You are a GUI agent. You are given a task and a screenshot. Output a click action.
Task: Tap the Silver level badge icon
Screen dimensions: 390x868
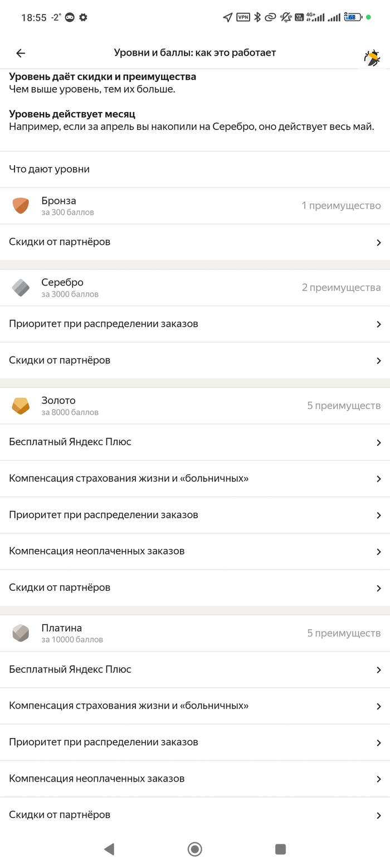[21, 288]
